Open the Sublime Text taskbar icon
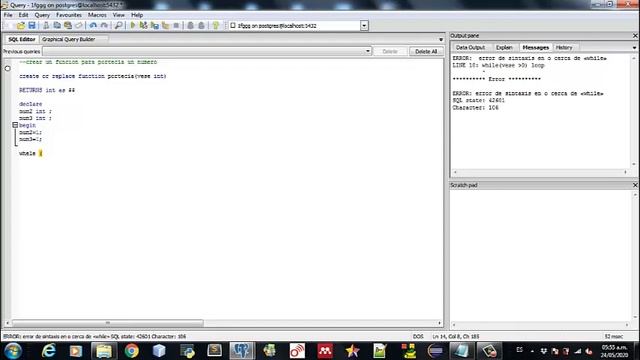The height and width of the screenshot is (360, 640). coord(214,351)
